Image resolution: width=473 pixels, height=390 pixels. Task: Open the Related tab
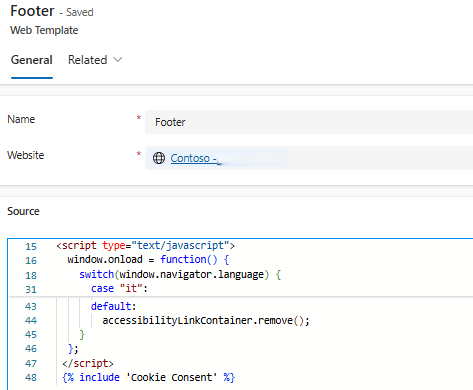(x=88, y=60)
